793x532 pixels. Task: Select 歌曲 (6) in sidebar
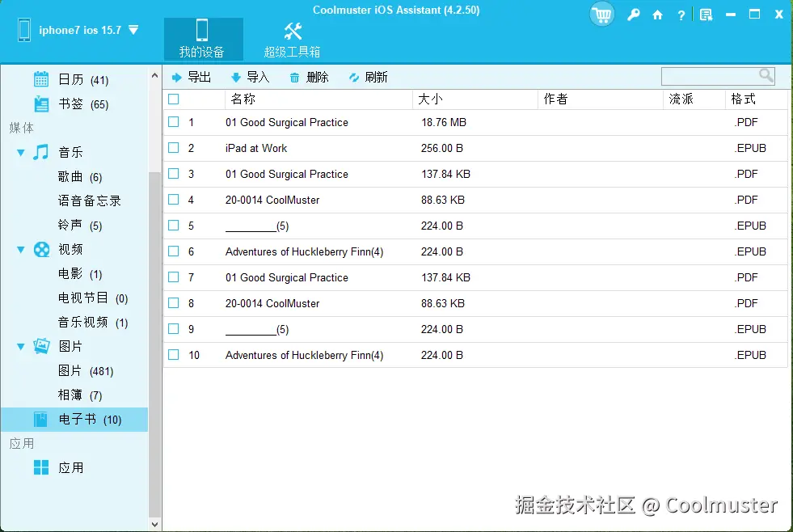pyautogui.click(x=80, y=176)
